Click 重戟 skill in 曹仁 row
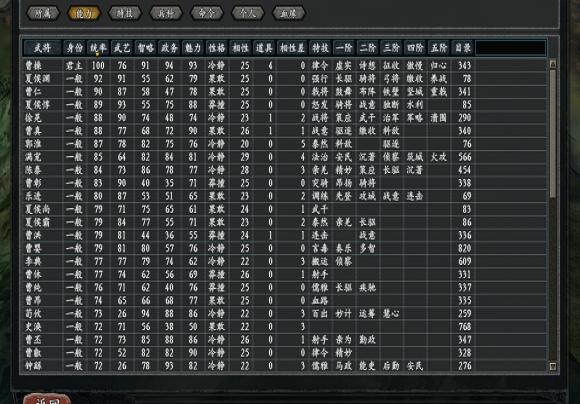Viewport: 580px width, 404px height. (x=438, y=91)
